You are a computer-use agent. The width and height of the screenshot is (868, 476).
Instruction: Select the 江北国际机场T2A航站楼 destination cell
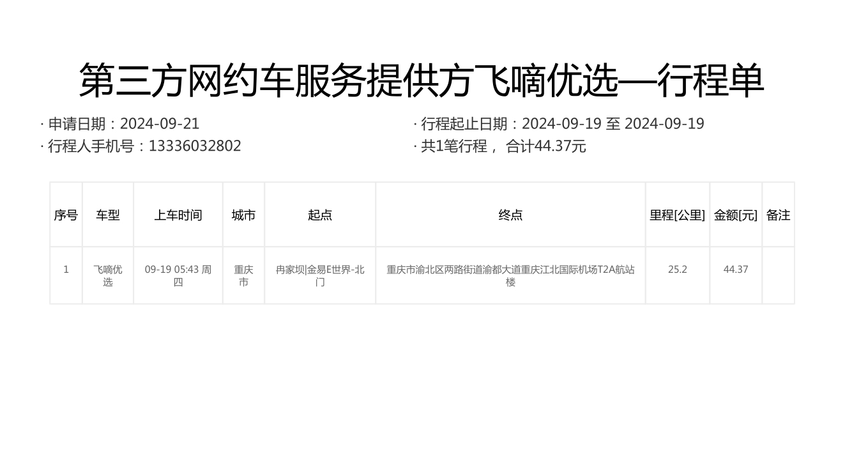click(510, 275)
